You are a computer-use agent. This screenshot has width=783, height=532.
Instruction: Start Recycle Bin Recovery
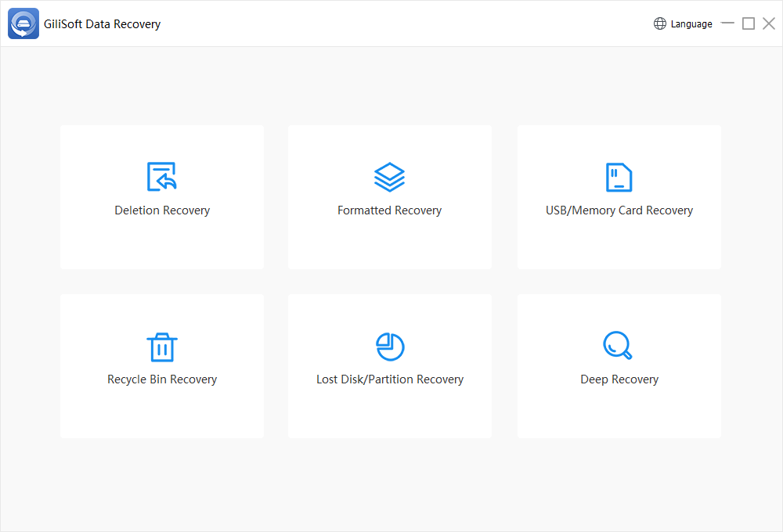[x=162, y=365]
